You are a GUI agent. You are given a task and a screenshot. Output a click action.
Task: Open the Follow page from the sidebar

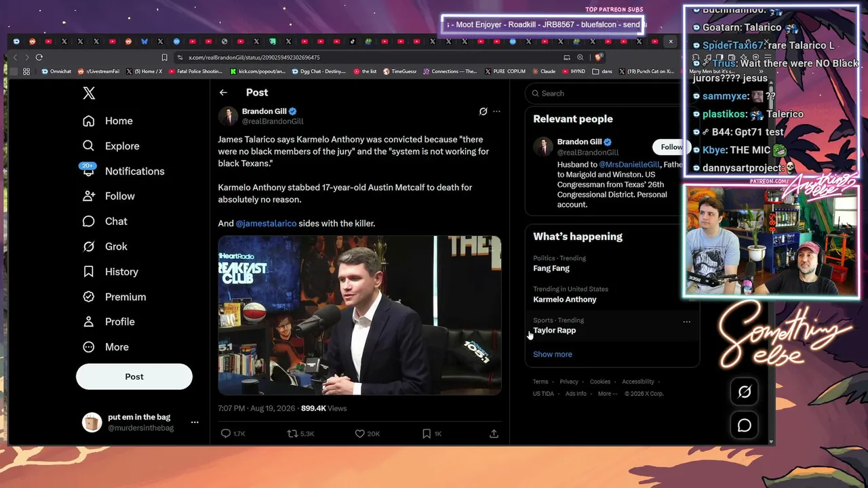[108, 196]
